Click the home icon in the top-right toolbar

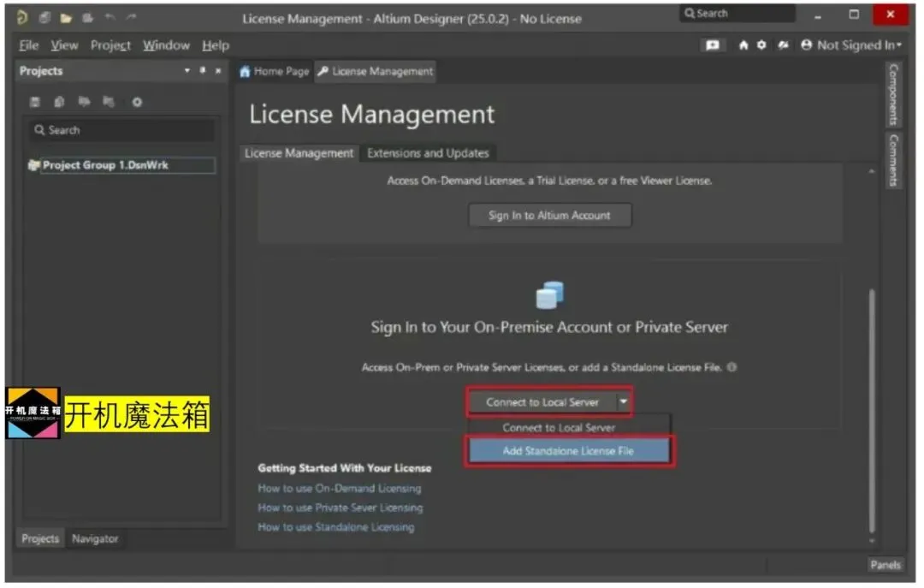[x=743, y=45]
